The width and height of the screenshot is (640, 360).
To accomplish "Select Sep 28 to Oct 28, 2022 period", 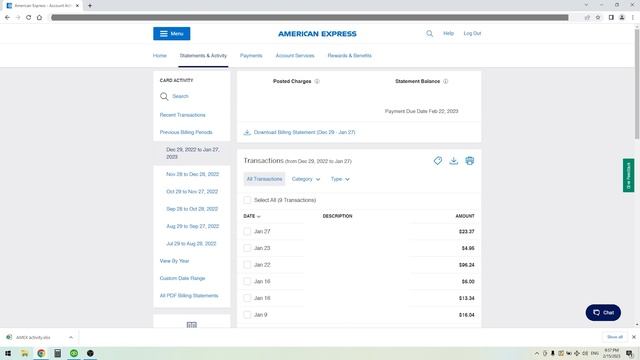I will pos(192,209).
